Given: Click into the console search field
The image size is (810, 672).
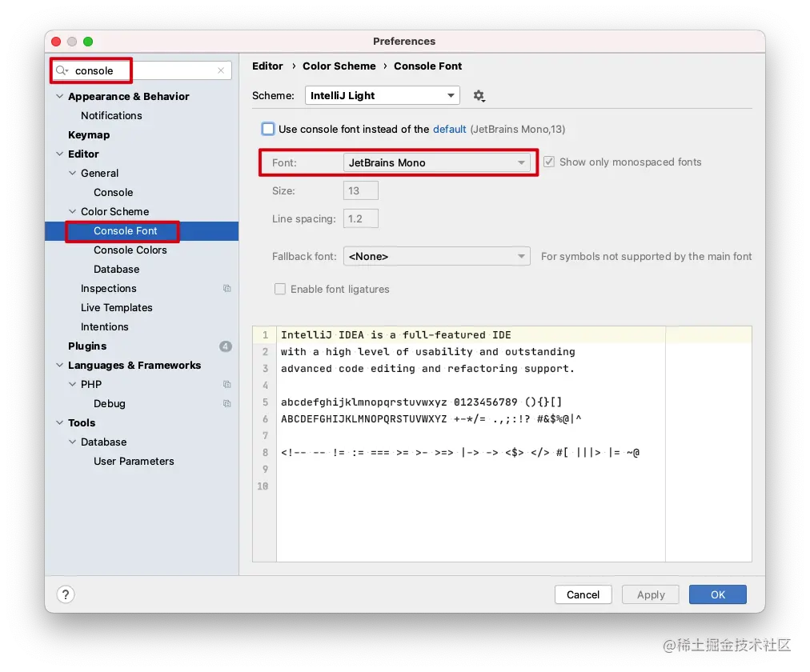Looking at the screenshot, I should [141, 70].
